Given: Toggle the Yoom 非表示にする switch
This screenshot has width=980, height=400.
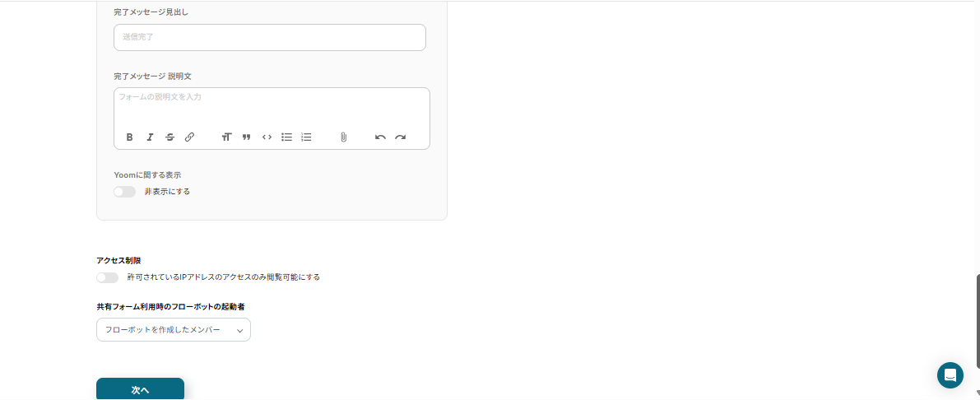Looking at the screenshot, I should coord(124,192).
